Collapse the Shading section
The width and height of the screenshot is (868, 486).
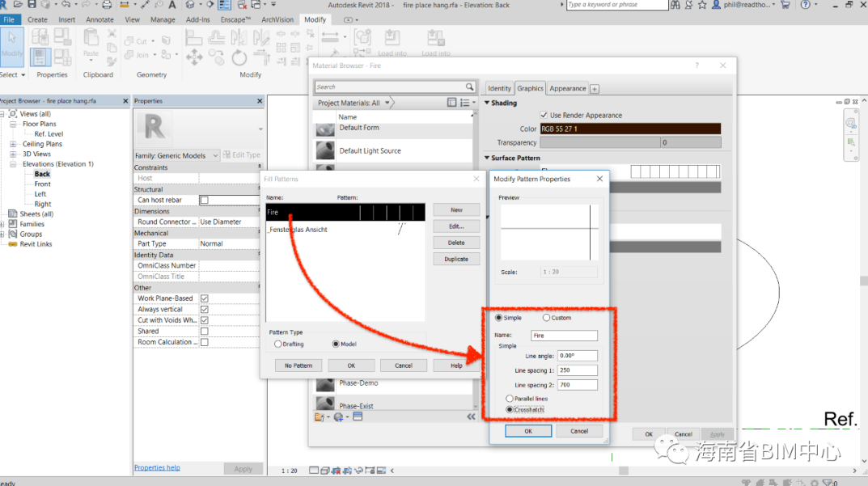(x=488, y=103)
